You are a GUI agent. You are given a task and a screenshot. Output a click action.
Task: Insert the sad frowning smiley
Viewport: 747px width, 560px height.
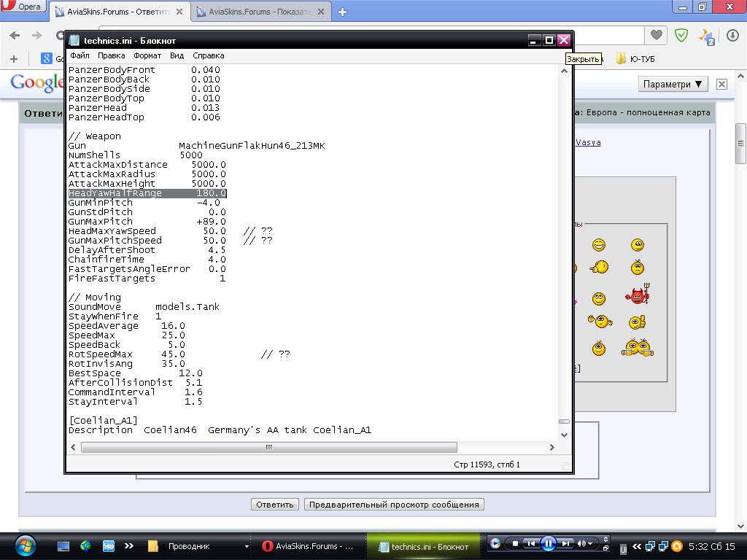point(638,267)
